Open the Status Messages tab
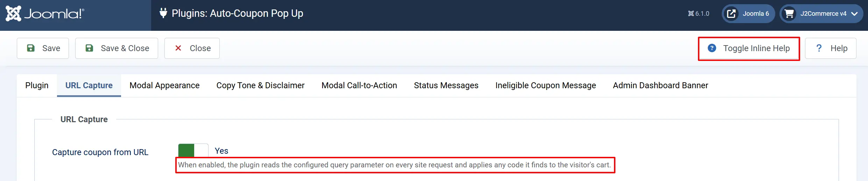 point(446,85)
